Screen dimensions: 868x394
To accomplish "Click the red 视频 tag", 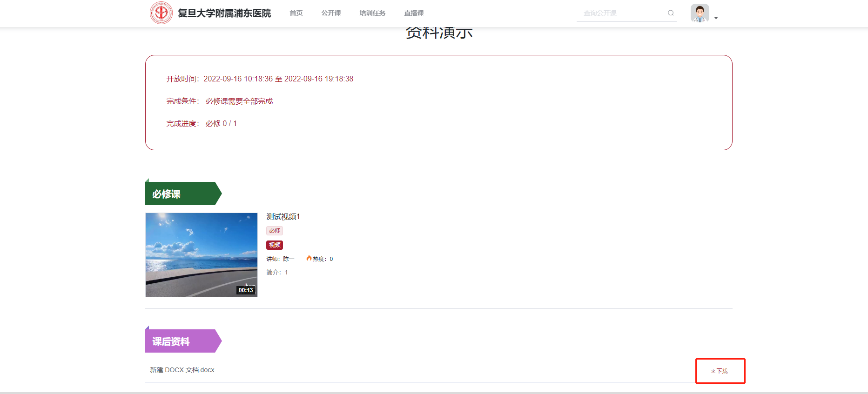I will pyautogui.click(x=275, y=245).
